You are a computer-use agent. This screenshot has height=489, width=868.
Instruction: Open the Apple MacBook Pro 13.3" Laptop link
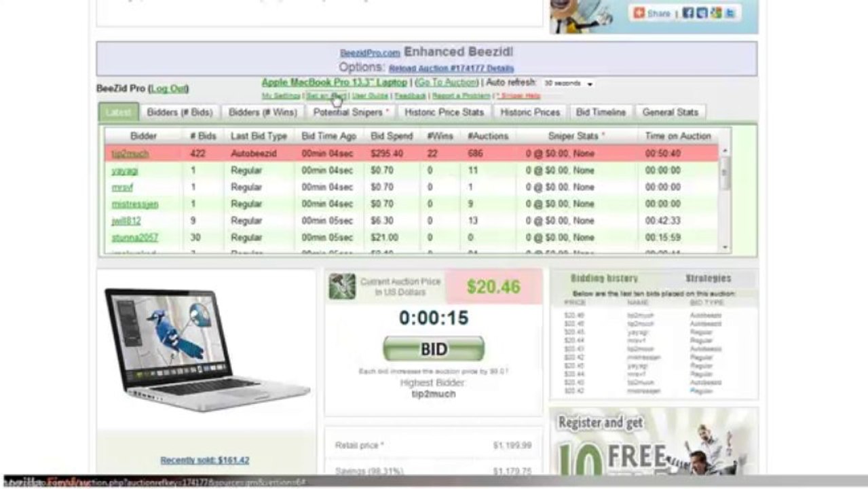[335, 82]
